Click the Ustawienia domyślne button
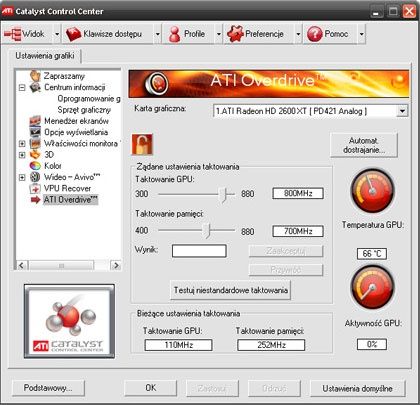The image size is (420, 405). pos(357,388)
